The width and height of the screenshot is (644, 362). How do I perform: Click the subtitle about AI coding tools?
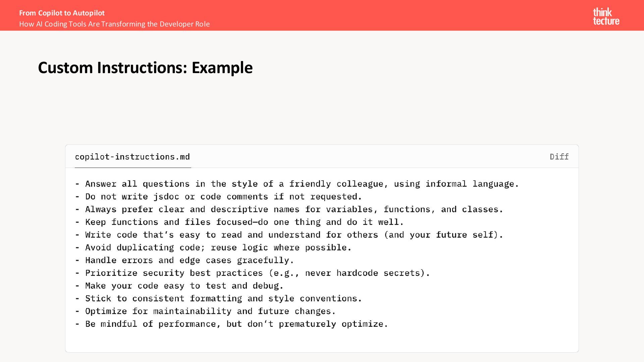click(114, 24)
